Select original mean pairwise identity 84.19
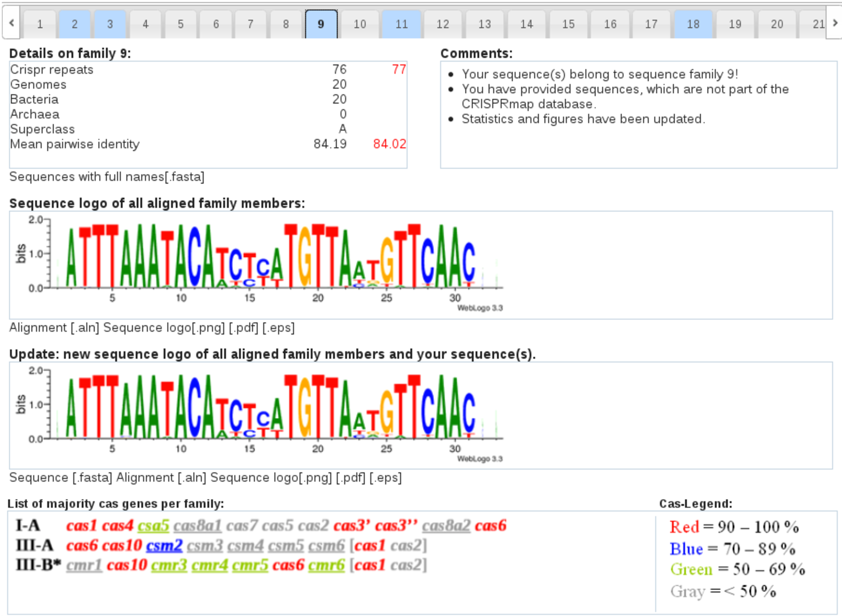The height and width of the screenshot is (616, 842). (x=330, y=144)
